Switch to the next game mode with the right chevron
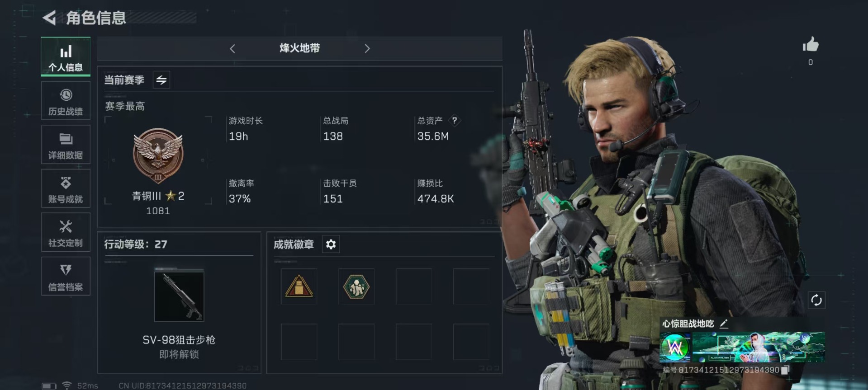Screen dimensions: 868x390 tap(367, 48)
